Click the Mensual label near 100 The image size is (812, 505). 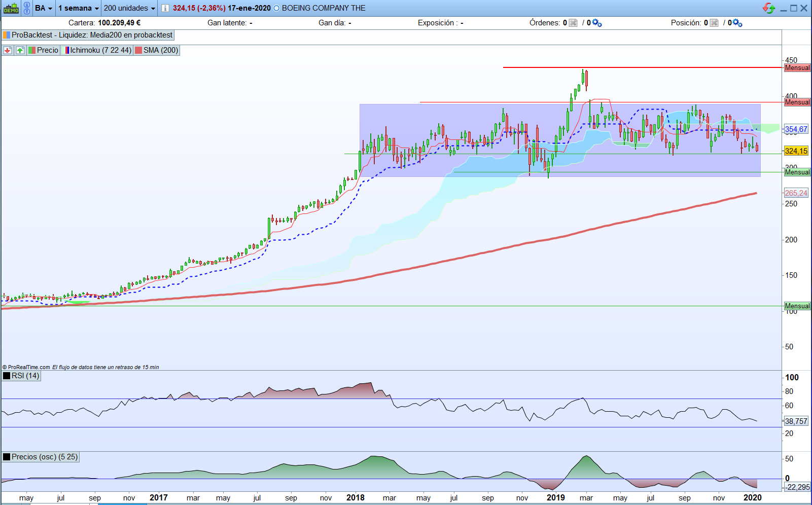tap(797, 306)
